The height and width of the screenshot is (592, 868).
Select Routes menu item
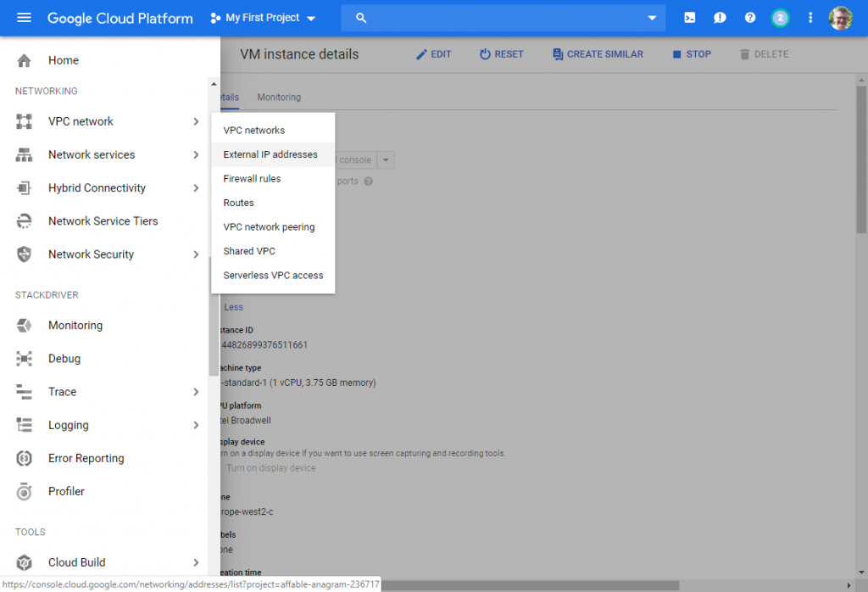coord(273,203)
